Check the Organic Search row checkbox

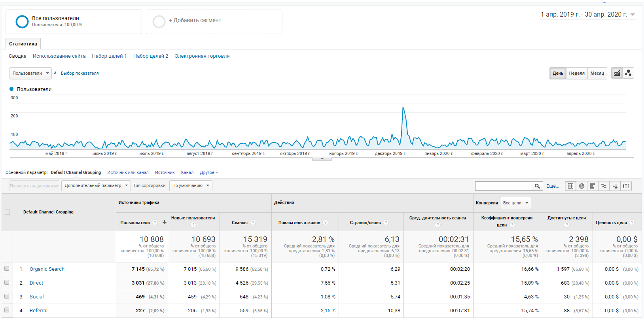click(x=7, y=269)
